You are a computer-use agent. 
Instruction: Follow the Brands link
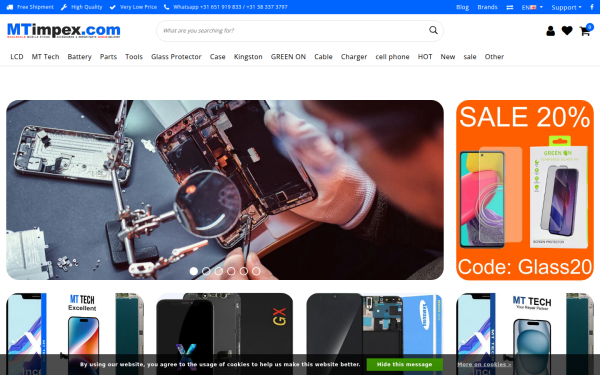488,7
